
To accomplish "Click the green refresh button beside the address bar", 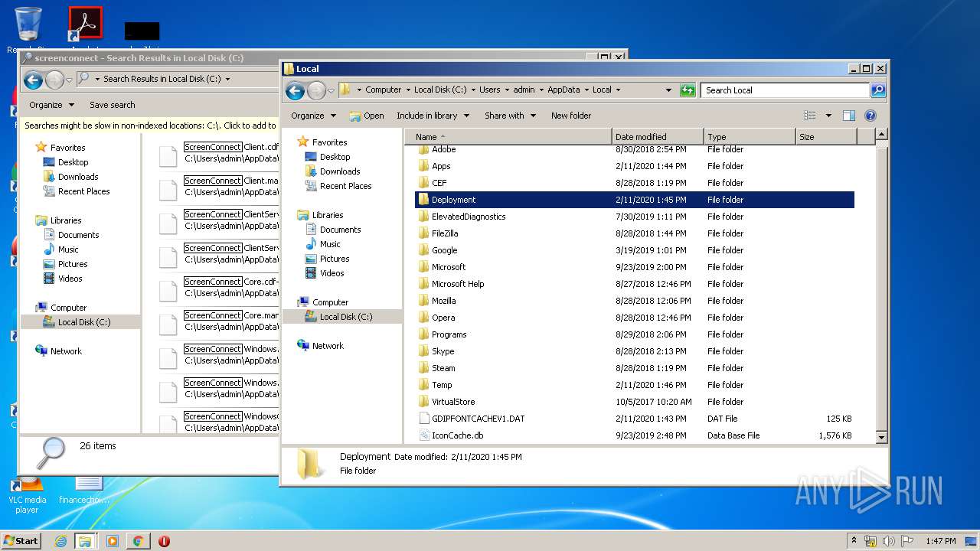I will (688, 90).
